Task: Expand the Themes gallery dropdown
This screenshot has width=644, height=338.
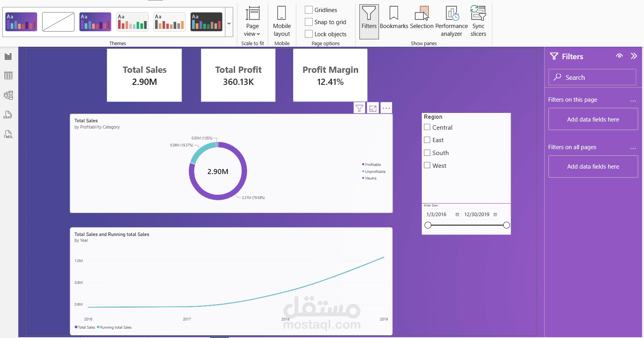Action: coord(229,23)
